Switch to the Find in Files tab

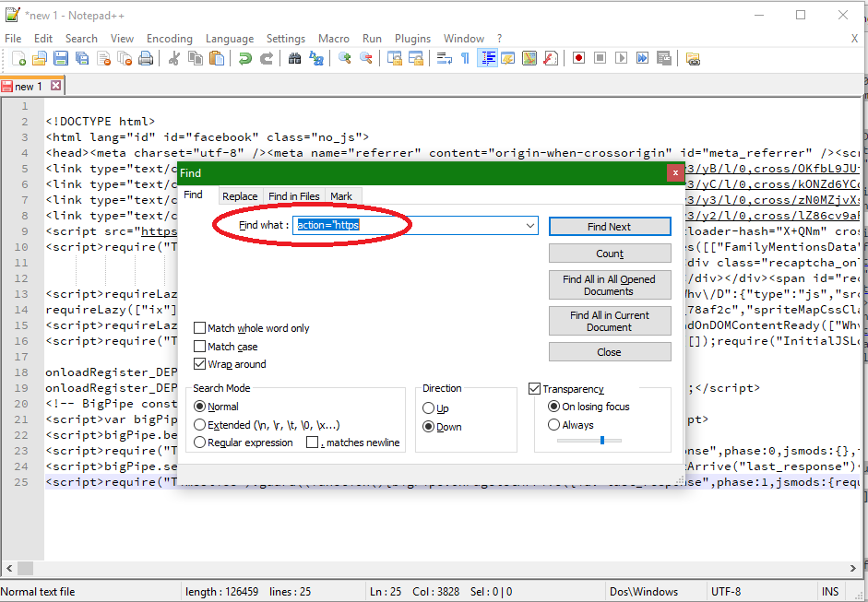tap(294, 196)
